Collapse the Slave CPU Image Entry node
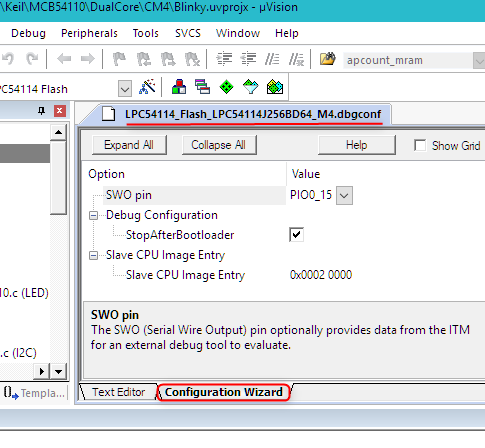The width and height of the screenshot is (485, 448). pyautogui.click(x=93, y=255)
